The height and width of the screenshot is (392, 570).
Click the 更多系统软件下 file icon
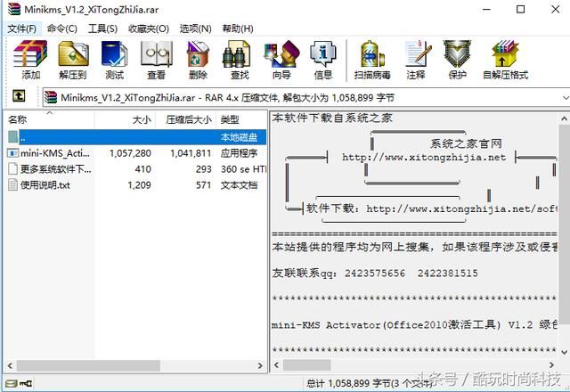[13, 168]
